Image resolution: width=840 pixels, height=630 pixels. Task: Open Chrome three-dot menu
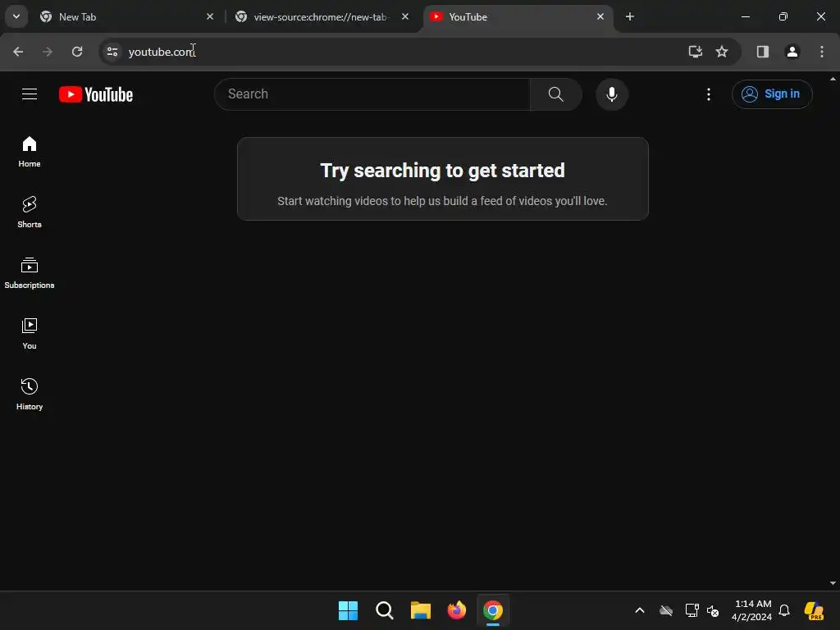821,52
